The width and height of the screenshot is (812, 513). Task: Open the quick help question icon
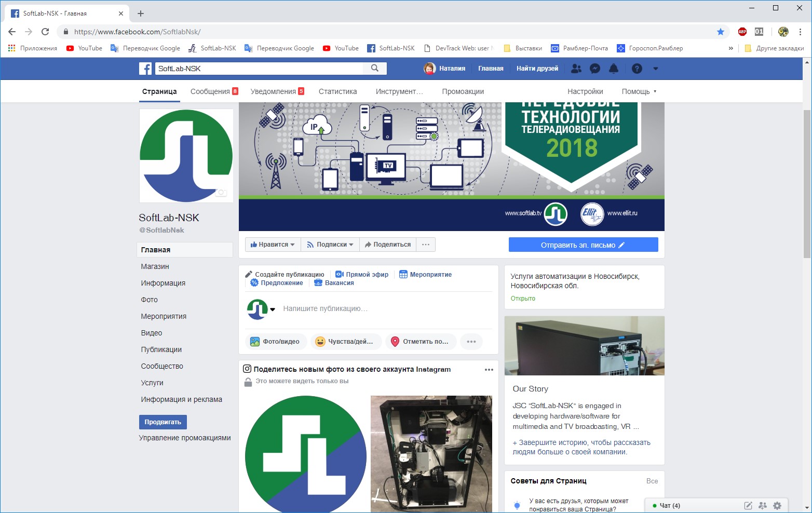pos(637,69)
